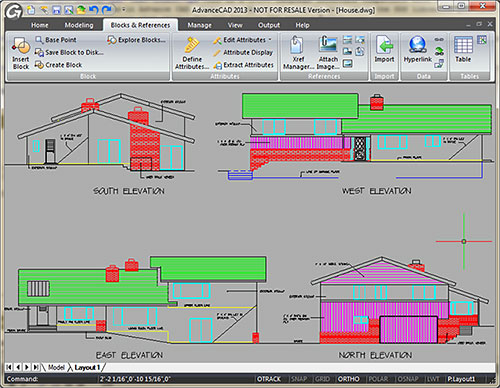Screen dimensions: 500x388
Task: Click the Command line input area
Action: pyautogui.click(x=52, y=379)
